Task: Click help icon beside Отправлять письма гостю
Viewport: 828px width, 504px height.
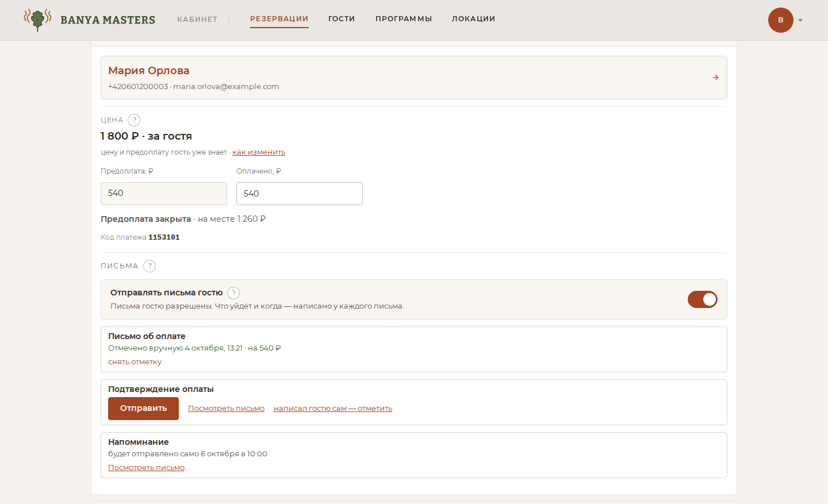Action: (x=233, y=293)
